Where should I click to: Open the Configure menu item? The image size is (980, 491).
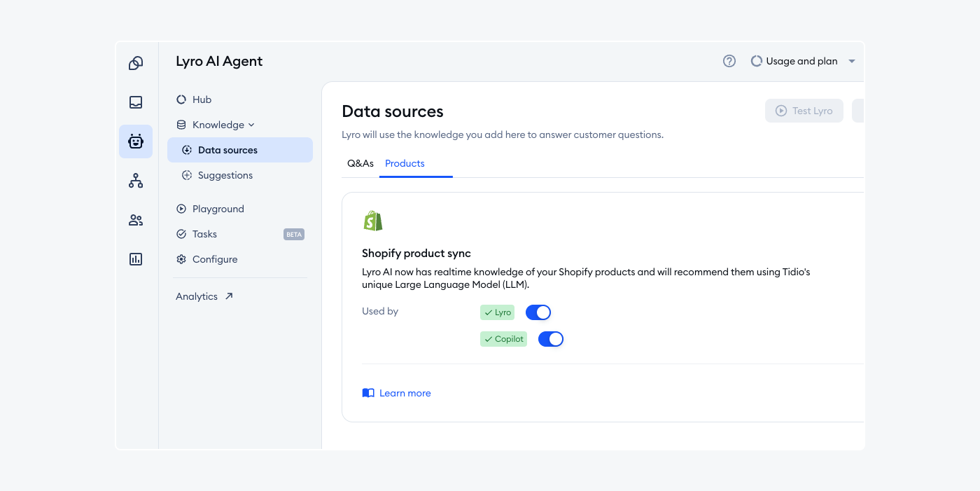240,259
